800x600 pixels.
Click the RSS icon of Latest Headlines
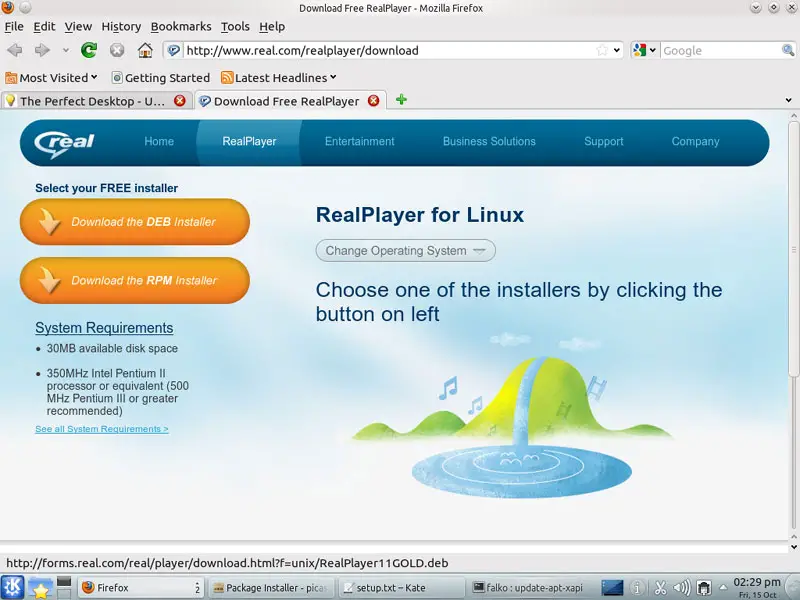pyautogui.click(x=227, y=78)
